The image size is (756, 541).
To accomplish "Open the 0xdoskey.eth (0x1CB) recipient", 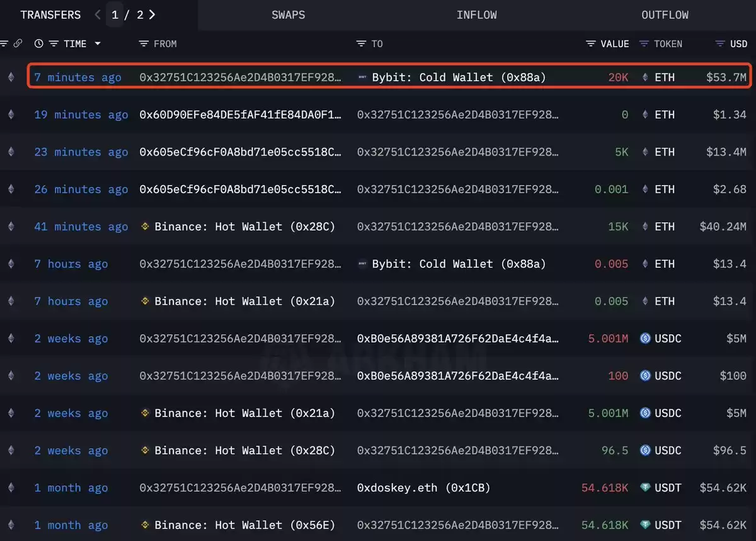I will tap(424, 487).
